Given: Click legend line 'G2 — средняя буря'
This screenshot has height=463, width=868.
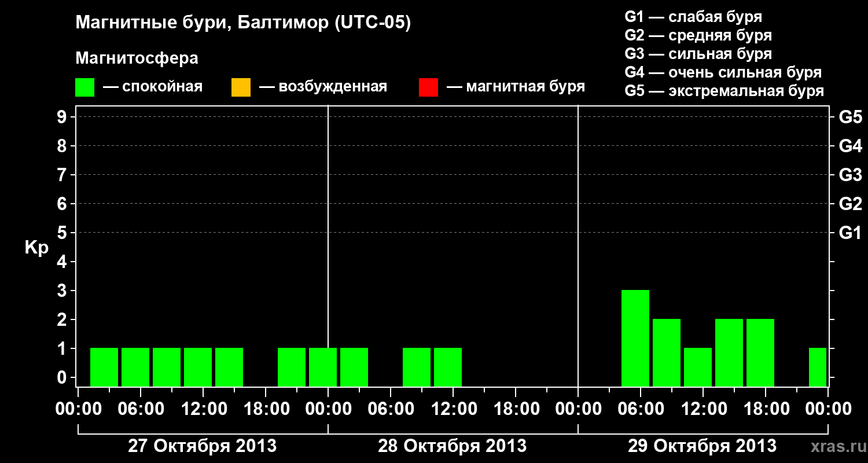Looking at the screenshot, I should pyautogui.click(x=698, y=35).
